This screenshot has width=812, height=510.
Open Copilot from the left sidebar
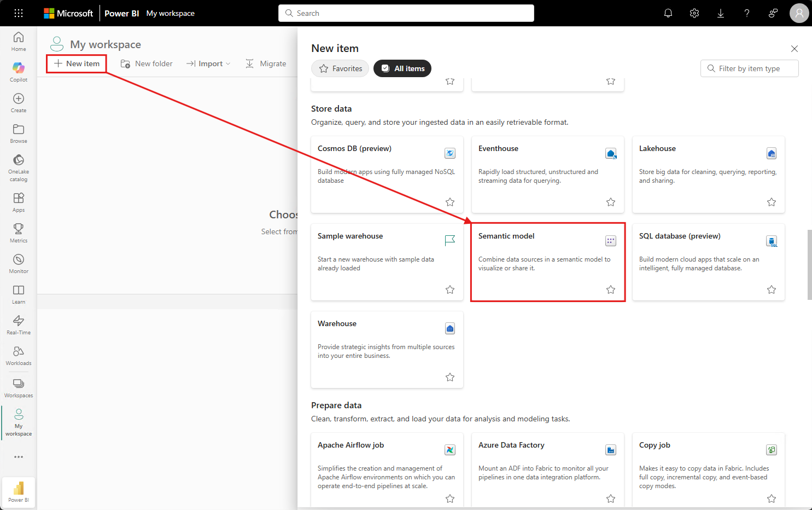pyautogui.click(x=18, y=70)
